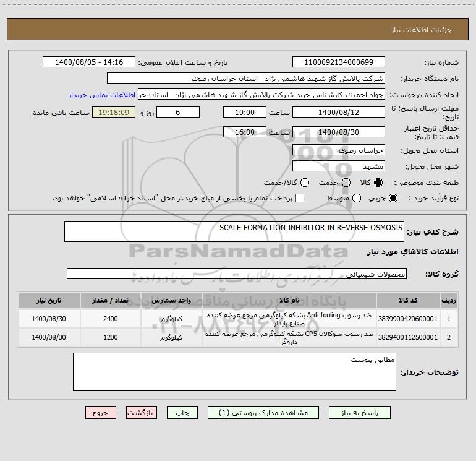Viewport: 476px width, 461px height.
Task: Choose the متوسط purchase process radio
Action: 357,198
